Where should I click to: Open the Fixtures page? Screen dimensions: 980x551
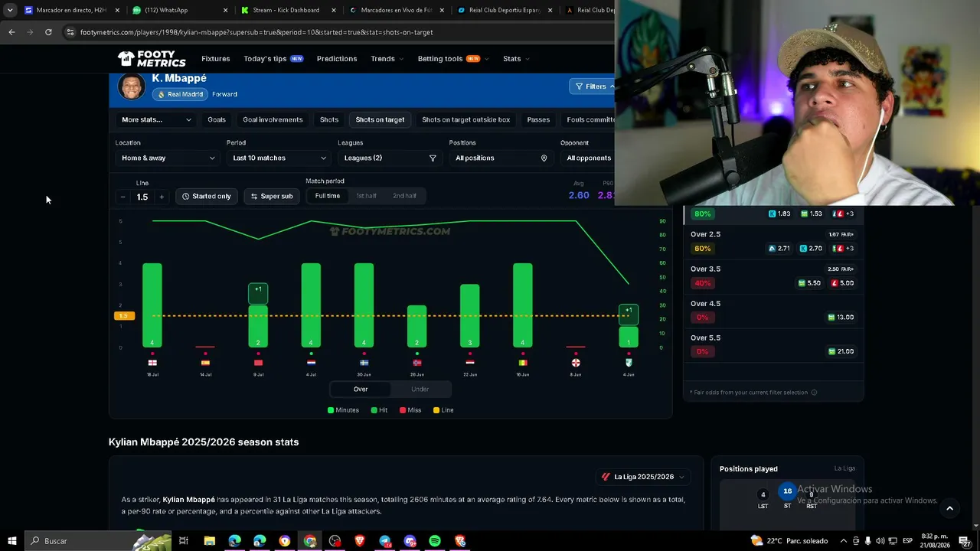tap(216, 59)
